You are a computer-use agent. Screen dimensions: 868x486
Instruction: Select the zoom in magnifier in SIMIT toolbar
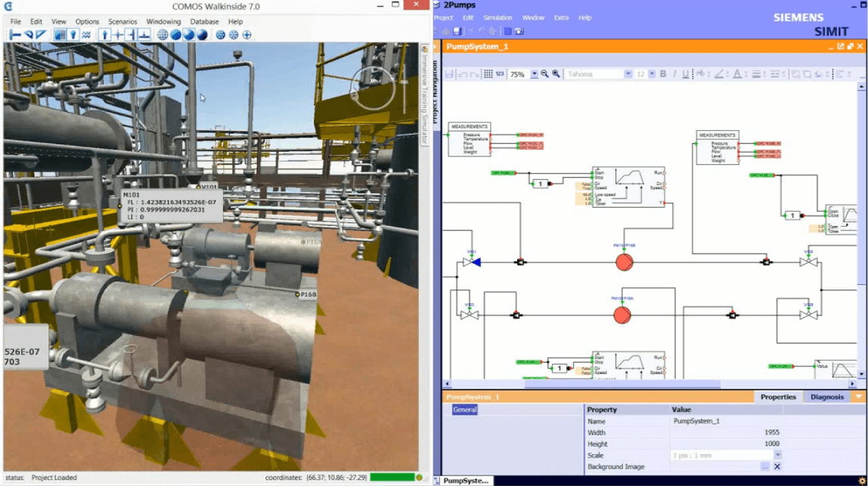[556, 76]
